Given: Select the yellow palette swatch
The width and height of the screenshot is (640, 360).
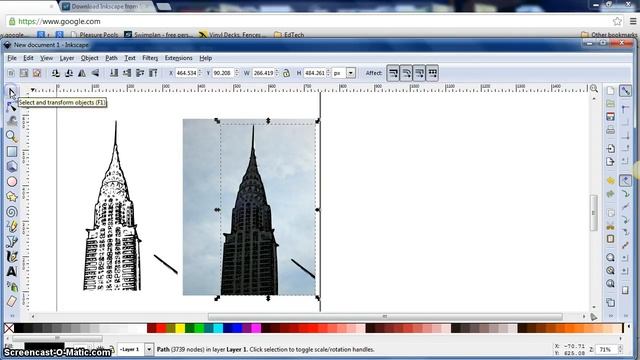Looking at the screenshot, I should click(x=180, y=328).
